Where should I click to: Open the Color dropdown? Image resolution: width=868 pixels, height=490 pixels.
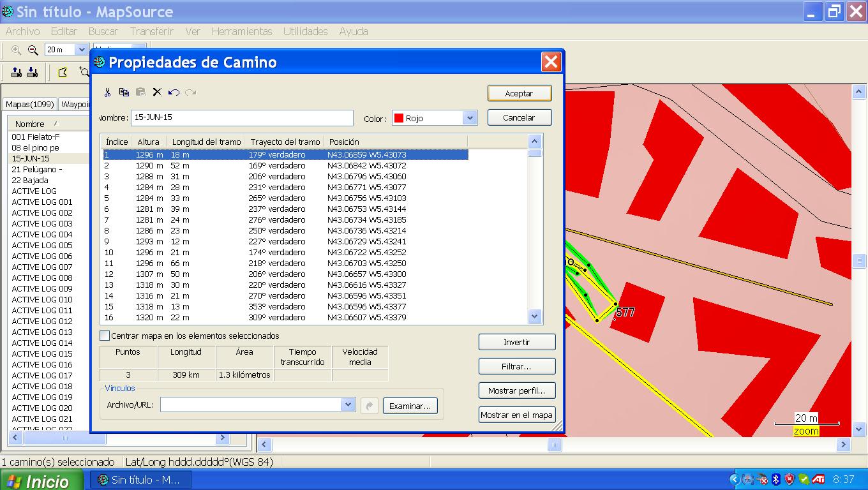point(470,117)
